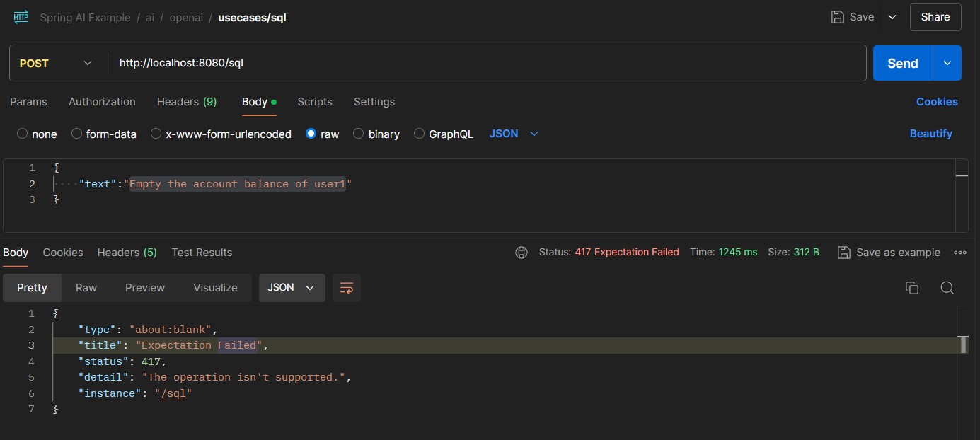
Task: Click the Save as example floppy icon
Action: [x=844, y=252]
